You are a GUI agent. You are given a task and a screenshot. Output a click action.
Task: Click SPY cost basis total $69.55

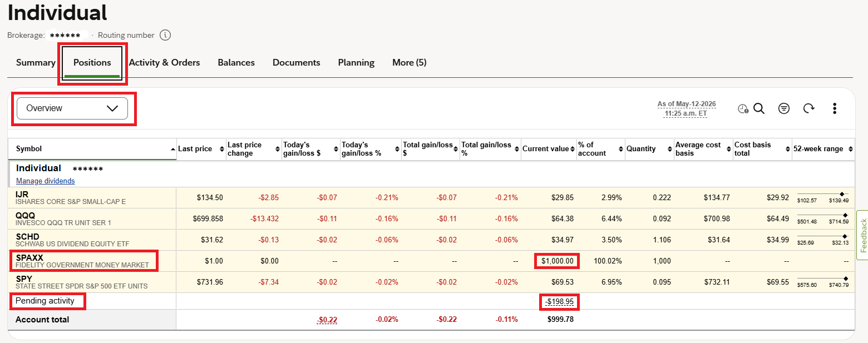778,282
